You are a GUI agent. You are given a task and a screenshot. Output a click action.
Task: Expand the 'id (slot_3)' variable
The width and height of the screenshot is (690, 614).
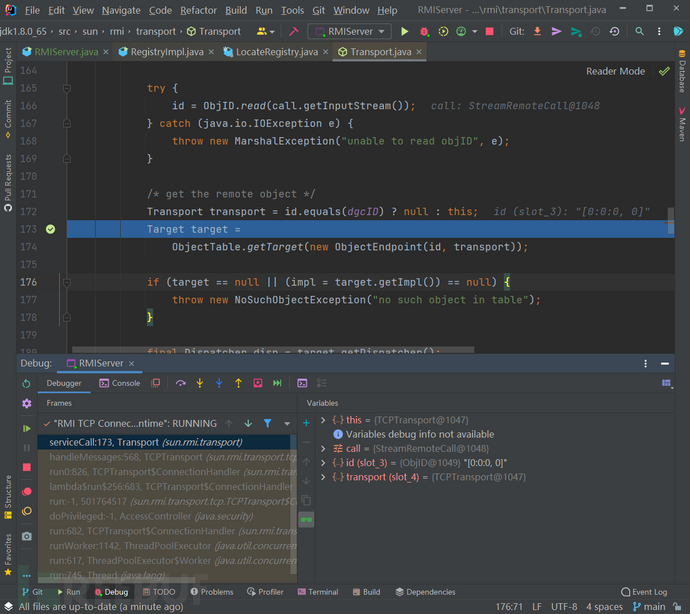click(x=323, y=463)
